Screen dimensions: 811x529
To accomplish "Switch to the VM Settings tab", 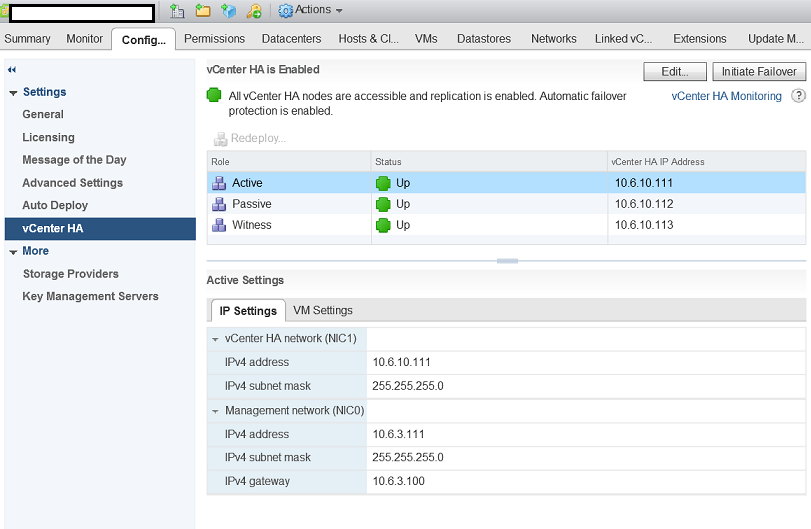I will (x=322, y=310).
